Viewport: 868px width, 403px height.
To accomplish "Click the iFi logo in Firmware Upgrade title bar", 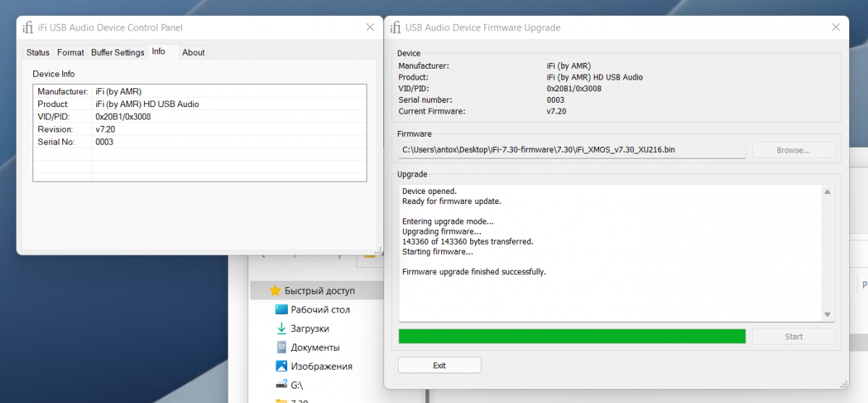I will (395, 27).
